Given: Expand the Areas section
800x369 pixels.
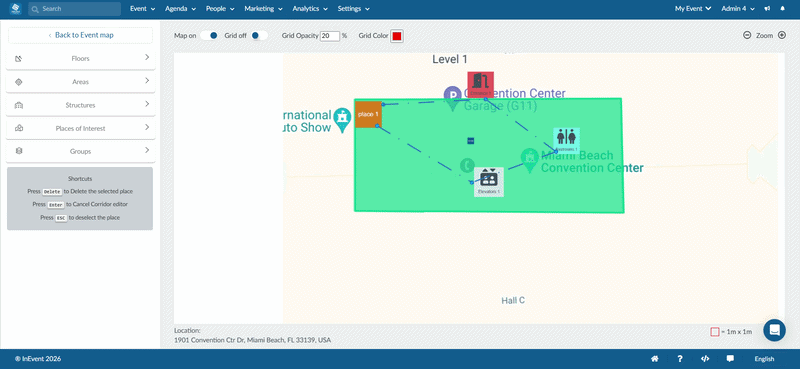Looking at the screenshot, I should pyautogui.click(x=81, y=82).
